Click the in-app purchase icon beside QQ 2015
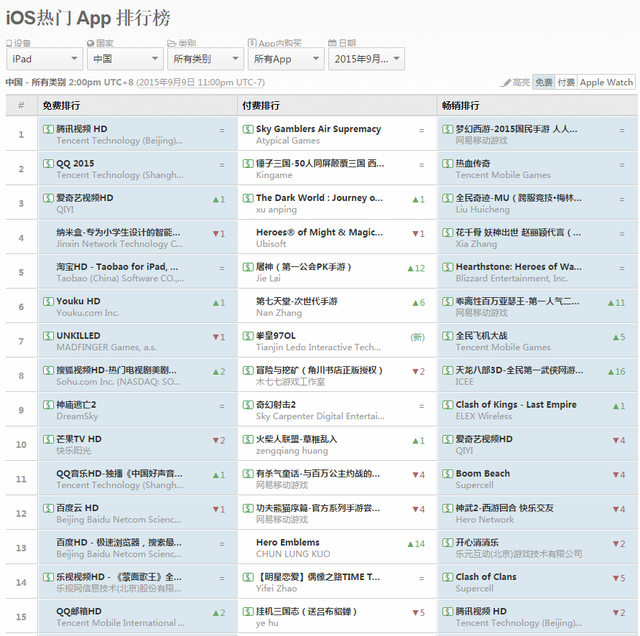Viewport: 640px width, 636px height. click(48, 163)
